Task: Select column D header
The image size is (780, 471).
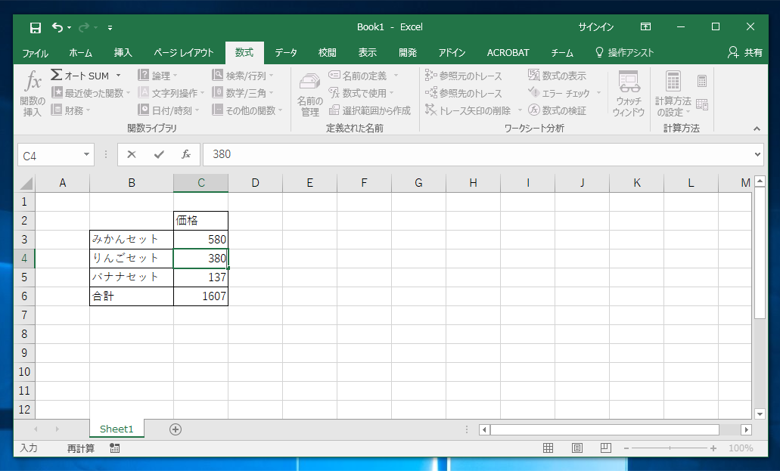Action: tap(255, 183)
